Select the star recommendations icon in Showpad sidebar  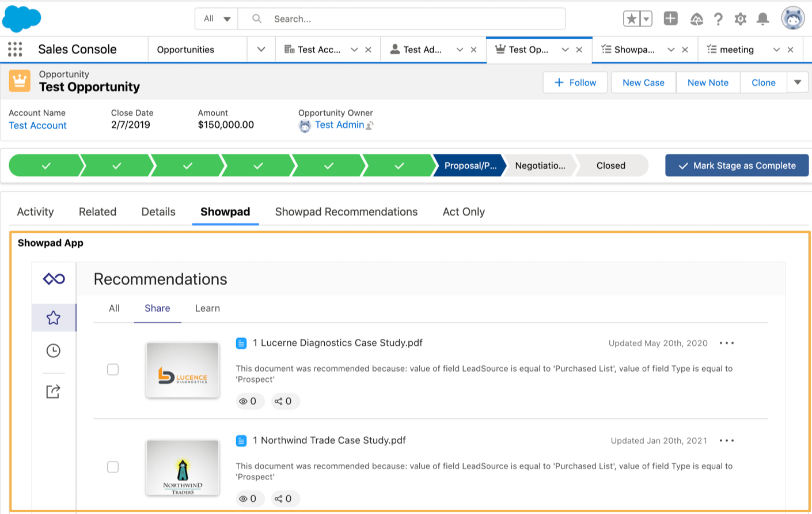(x=53, y=317)
